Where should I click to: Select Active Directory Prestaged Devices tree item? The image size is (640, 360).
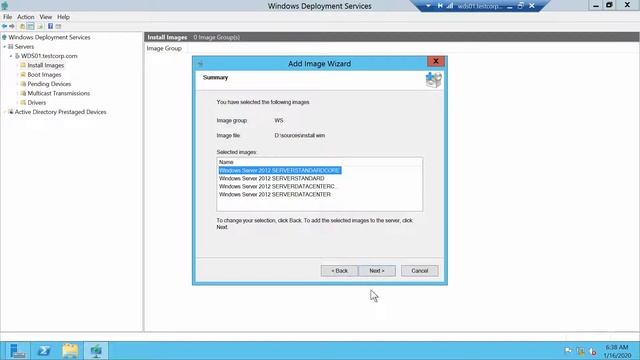[x=60, y=112]
